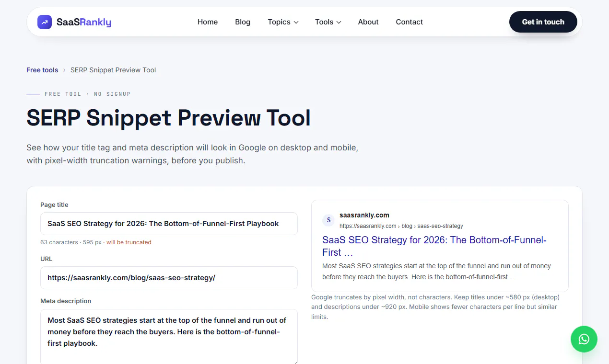Screen dimensions: 609x364
Task: Click the main SERP Snippet Preview Tool heading
Action: pyautogui.click(x=168, y=117)
